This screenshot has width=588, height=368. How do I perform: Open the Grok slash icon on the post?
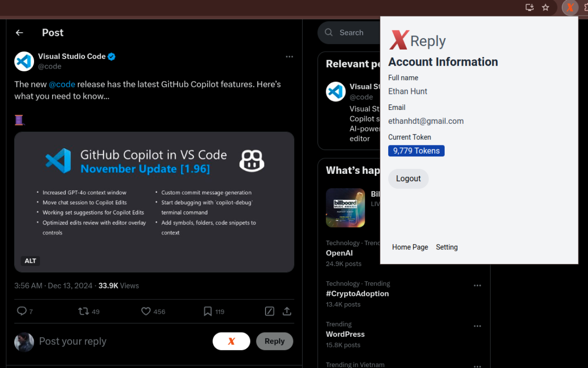270,311
